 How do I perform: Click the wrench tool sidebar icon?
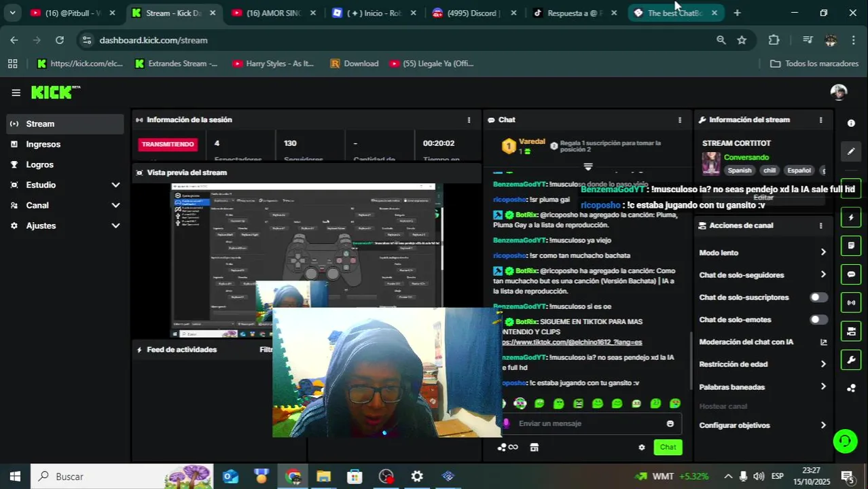851,360
